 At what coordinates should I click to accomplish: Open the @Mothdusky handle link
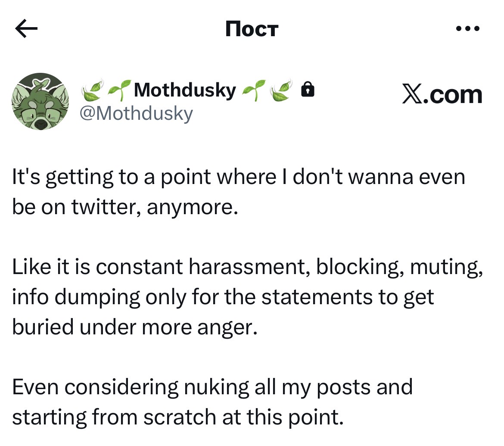pos(137,113)
